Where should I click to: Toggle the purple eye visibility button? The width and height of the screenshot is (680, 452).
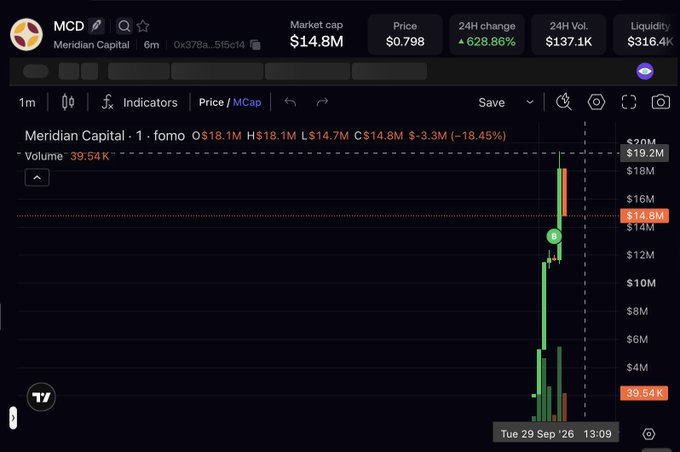[x=645, y=71]
